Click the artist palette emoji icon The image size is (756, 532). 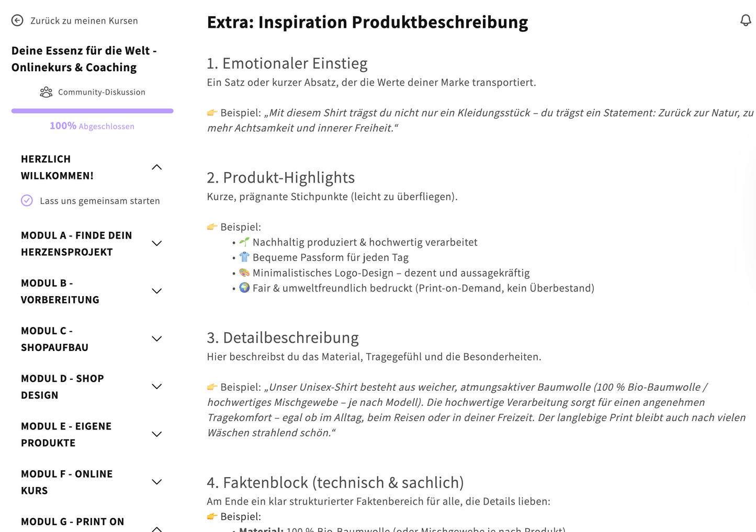pos(244,273)
